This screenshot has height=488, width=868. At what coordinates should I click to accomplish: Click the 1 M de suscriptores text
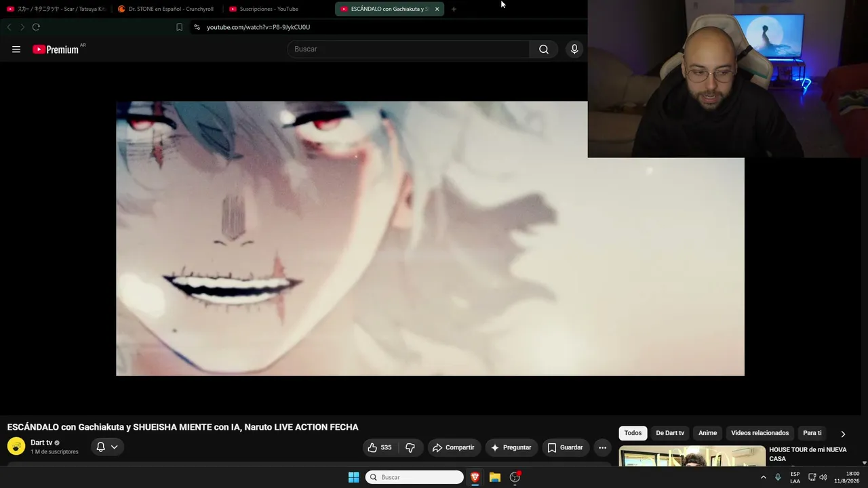pos(54,452)
